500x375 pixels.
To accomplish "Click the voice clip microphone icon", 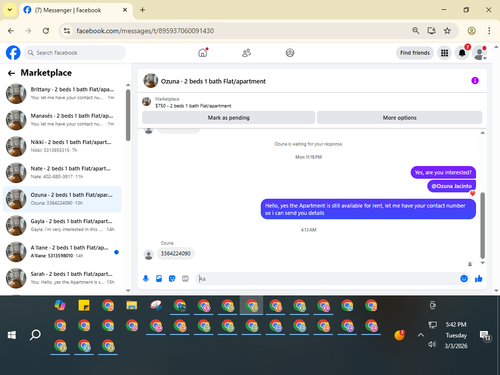I will click(146, 279).
